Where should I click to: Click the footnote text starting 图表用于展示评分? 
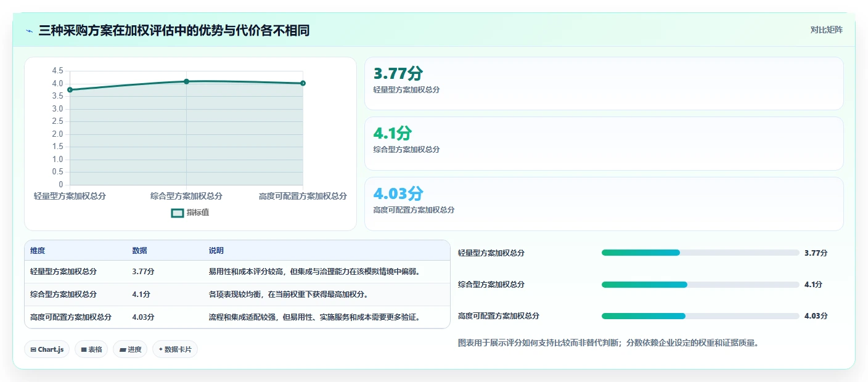point(608,343)
